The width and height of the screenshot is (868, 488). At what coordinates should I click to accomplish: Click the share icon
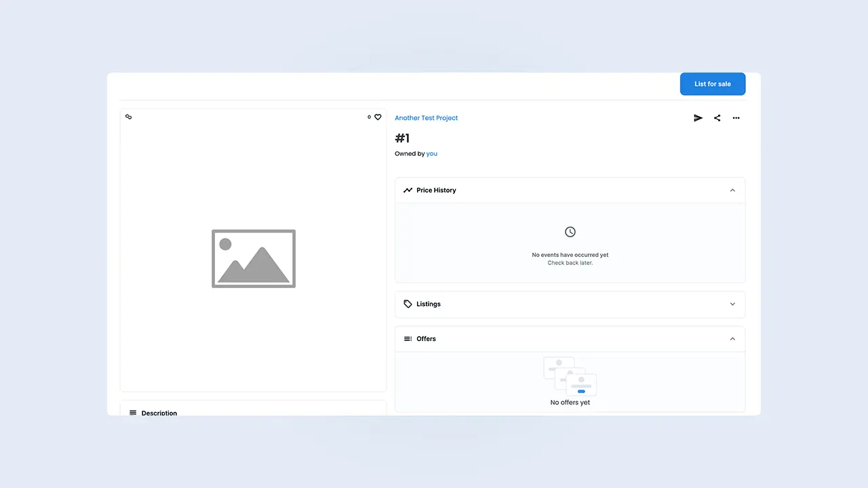(717, 118)
